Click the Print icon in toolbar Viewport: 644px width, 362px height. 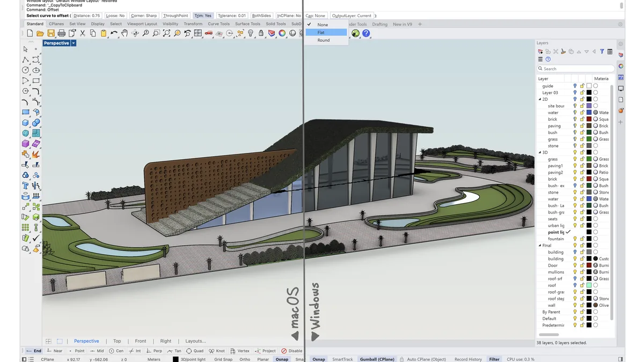click(x=62, y=33)
